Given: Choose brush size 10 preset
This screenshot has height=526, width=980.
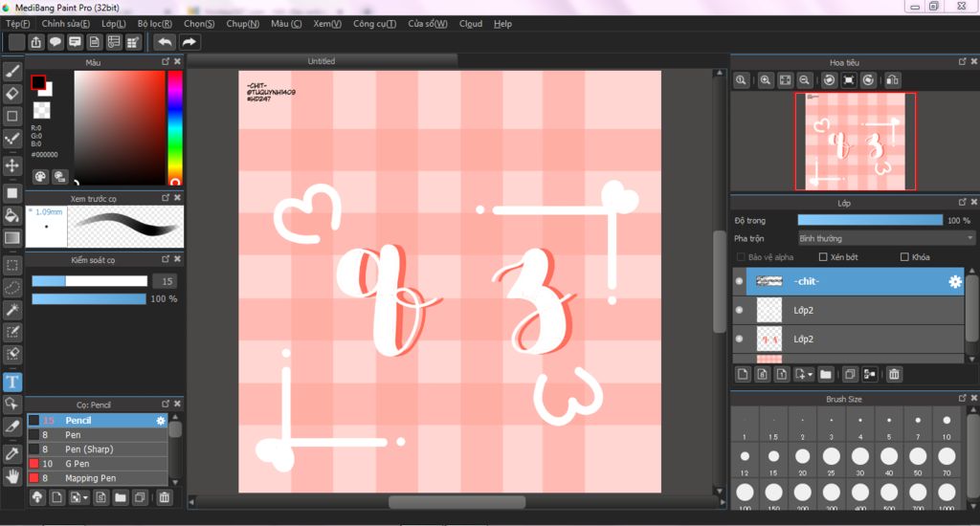Looking at the screenshot, I should click(x=947, y=425).
